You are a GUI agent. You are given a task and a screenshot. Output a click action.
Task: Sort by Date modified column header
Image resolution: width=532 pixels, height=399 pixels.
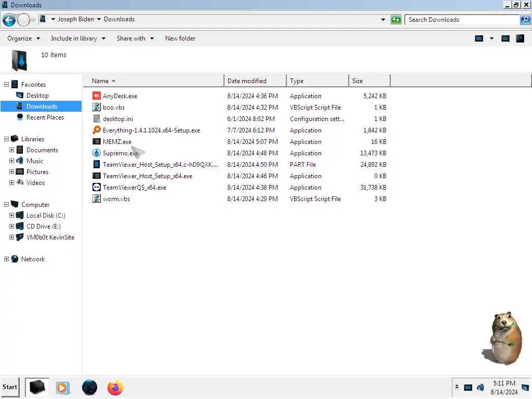(x=255, y=81)
